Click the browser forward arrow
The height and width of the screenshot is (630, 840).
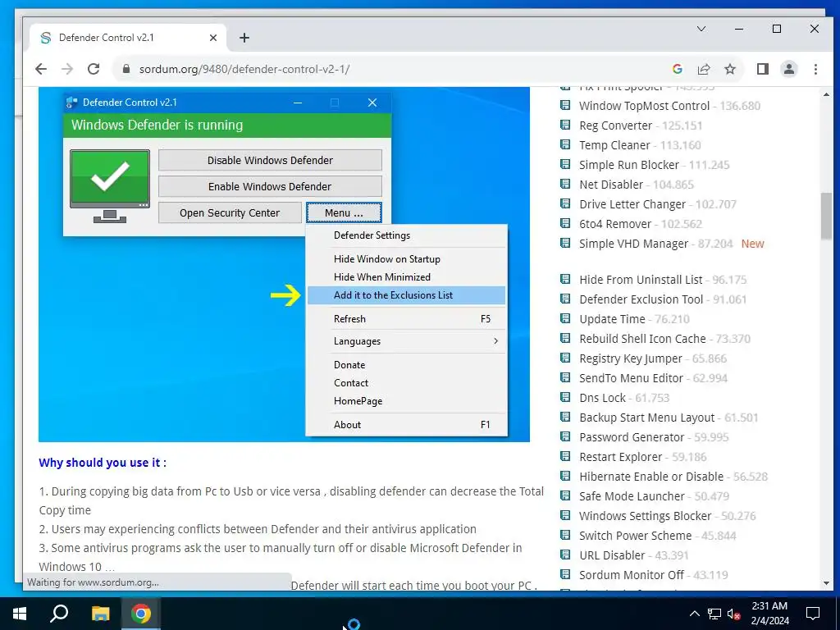coord(67,69)
